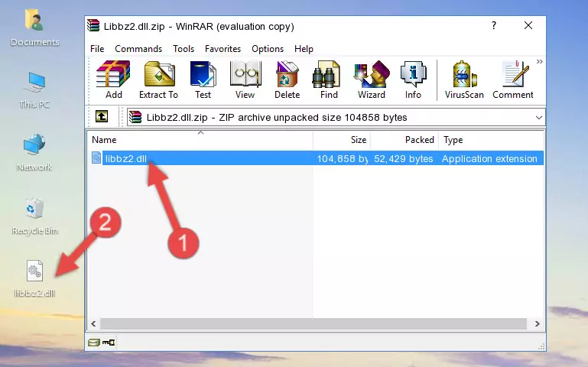The height and width of the screenshot is (367, 588).
Task: Click the password key icon in status bar
Action: pos(109,343)
